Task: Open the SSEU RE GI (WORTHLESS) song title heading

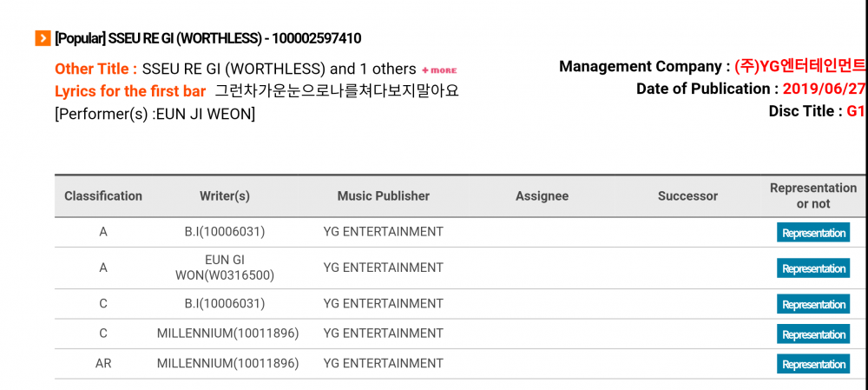Action: click(x=208, y=39)
